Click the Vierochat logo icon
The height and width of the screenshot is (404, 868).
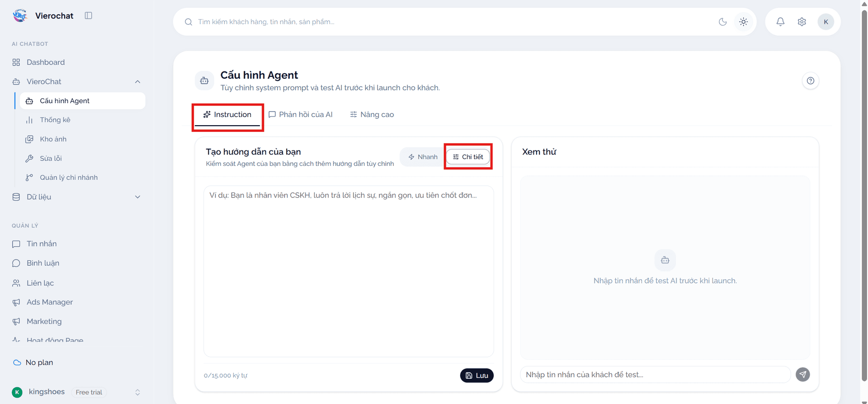(x=20, y=15)
